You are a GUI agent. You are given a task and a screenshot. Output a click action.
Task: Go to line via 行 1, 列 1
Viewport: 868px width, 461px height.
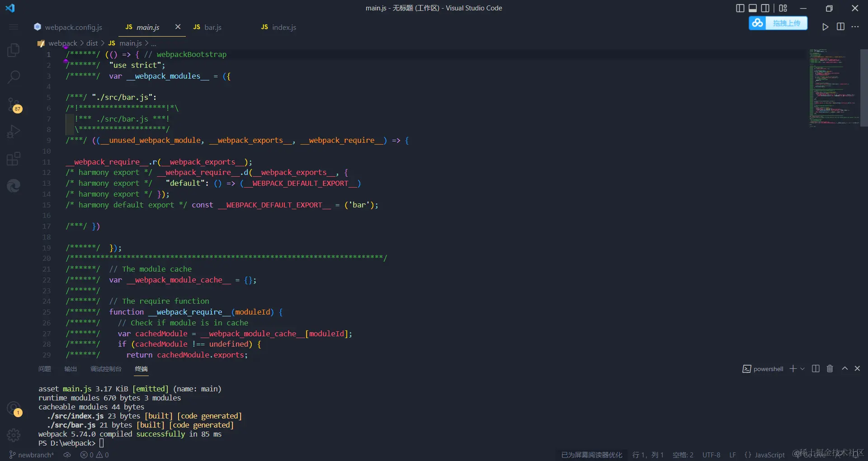click(x=648, y=455)
